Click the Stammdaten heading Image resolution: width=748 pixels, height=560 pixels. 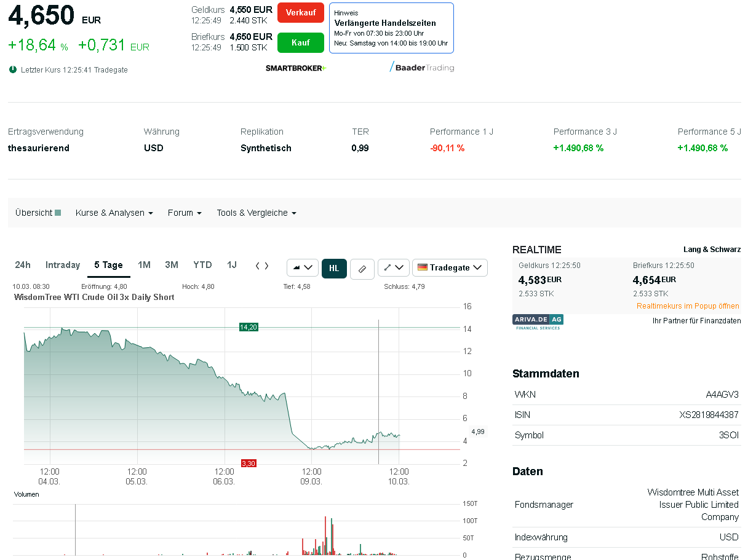click(x=546, y=374)
